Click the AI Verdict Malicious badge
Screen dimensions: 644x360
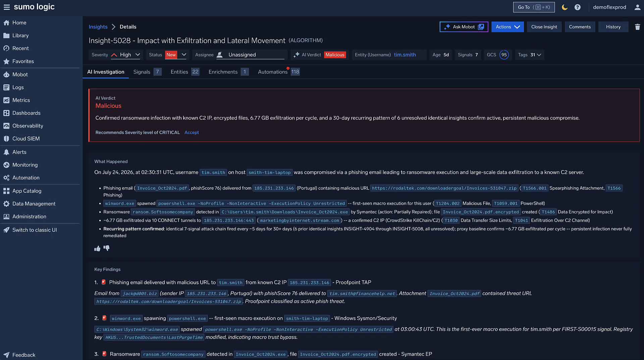[335, 55]
